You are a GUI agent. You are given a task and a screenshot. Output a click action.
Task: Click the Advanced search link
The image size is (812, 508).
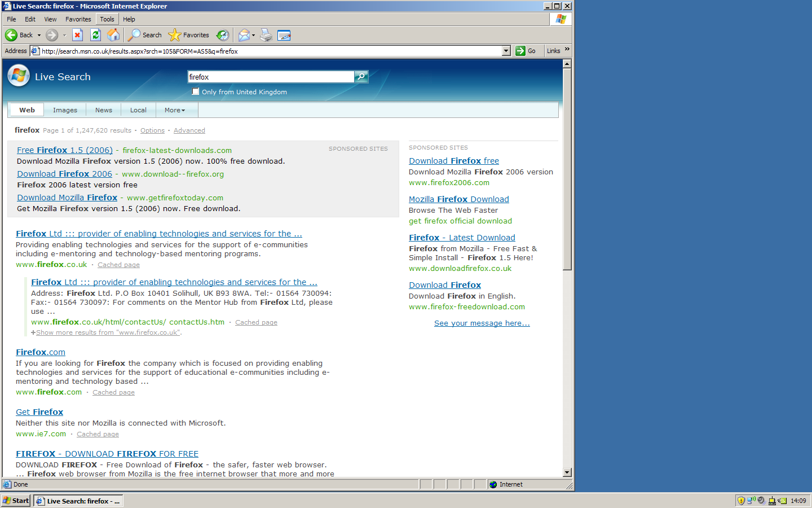[189, 130]
